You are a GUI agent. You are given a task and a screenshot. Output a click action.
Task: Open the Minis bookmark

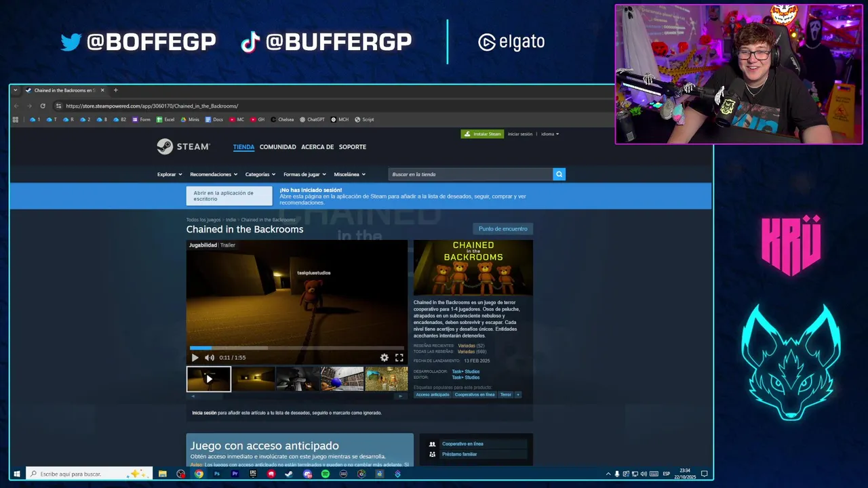190,119
